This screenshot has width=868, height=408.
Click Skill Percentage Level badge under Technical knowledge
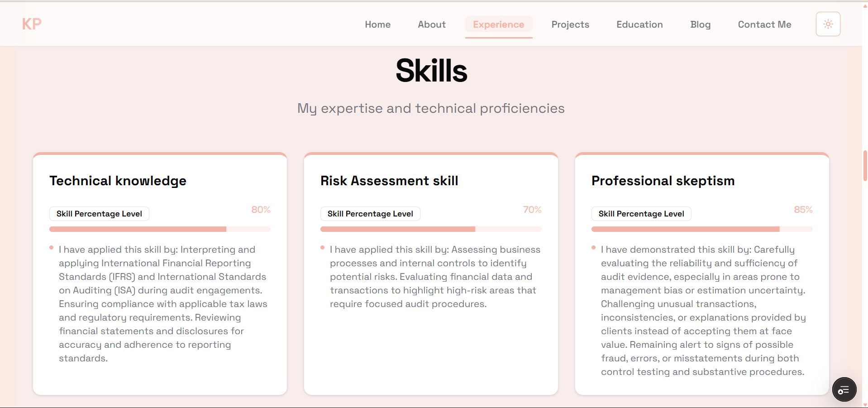(x=99, y=214)
